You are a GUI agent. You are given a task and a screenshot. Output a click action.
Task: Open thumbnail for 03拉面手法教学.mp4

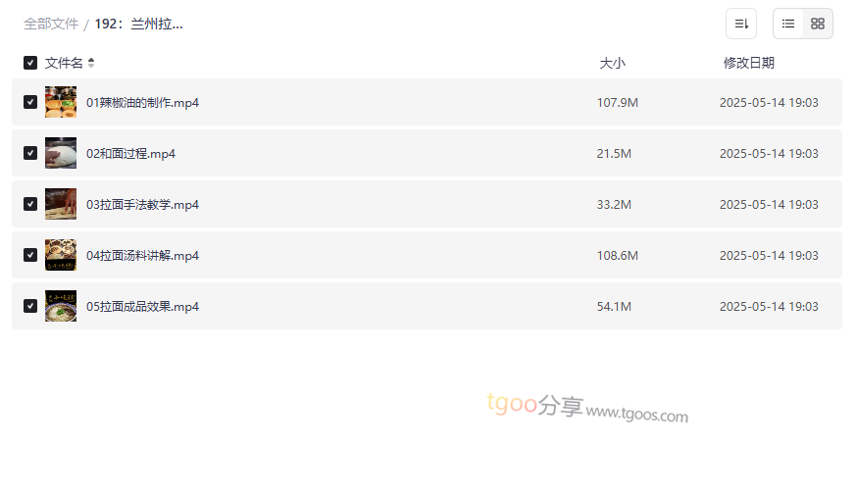tap(61, 204)
